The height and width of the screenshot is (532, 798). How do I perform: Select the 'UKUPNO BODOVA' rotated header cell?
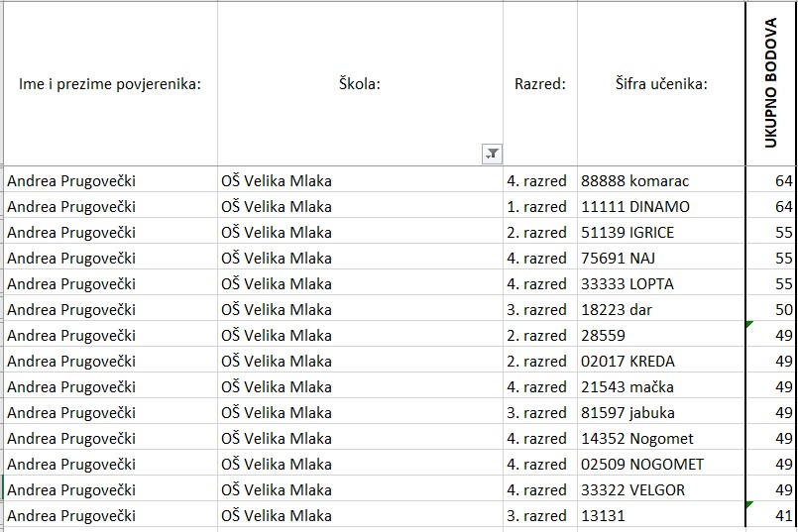(x=771, y=84)
